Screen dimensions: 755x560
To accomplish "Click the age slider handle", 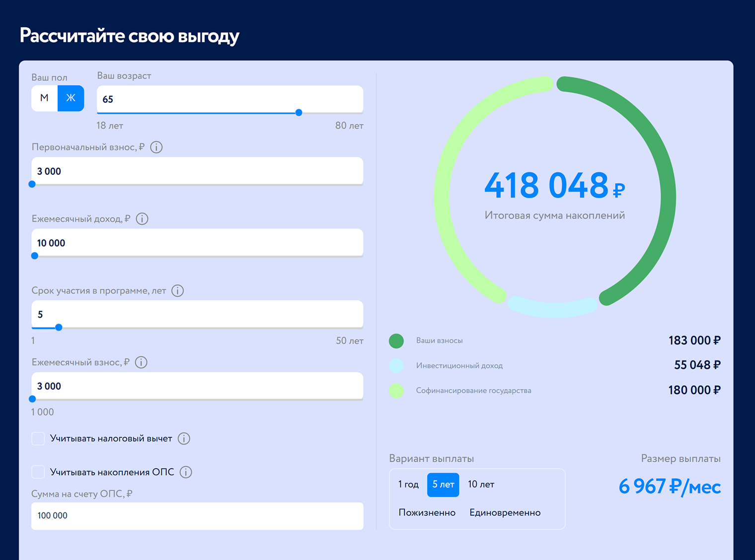I will point(299,113).
